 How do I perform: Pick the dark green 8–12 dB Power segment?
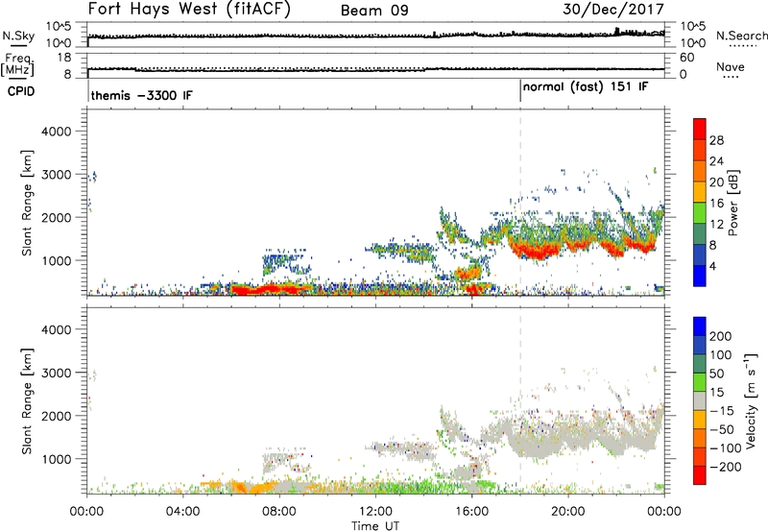pos(700,234)
